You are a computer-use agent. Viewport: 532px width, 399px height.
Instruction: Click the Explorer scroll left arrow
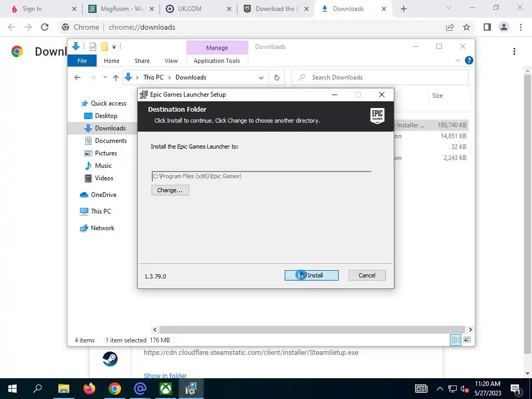click(x=155, y=329)
